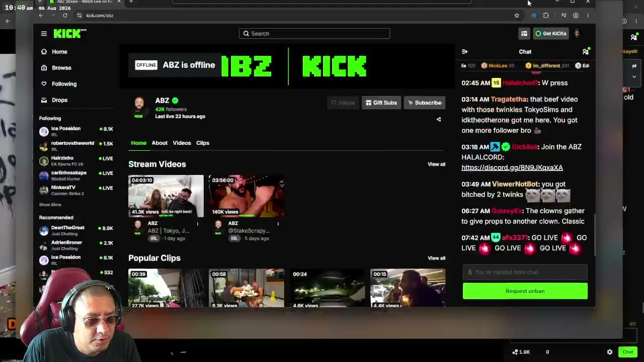Switch to the About tab

pyautogui.click(x=159, y=143)
